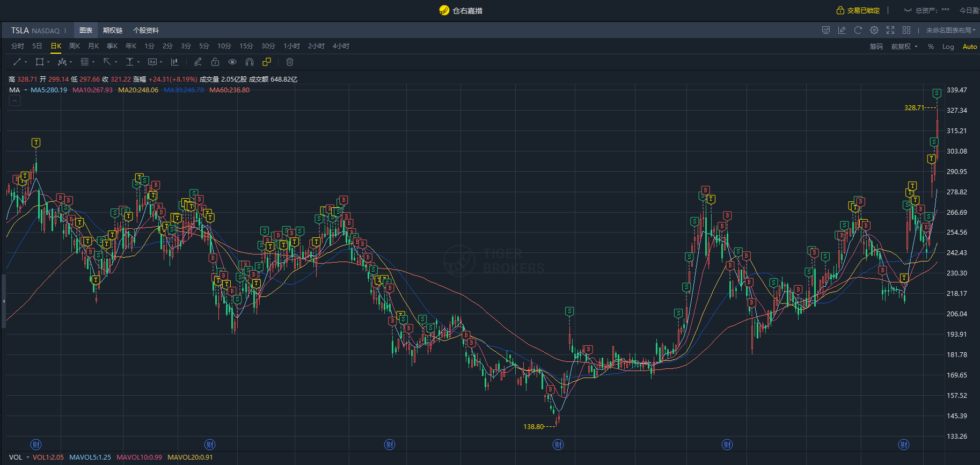Switch to the 个股资料 tab
The width and height of the screenshot is (980, 465).
coord(146,30)
